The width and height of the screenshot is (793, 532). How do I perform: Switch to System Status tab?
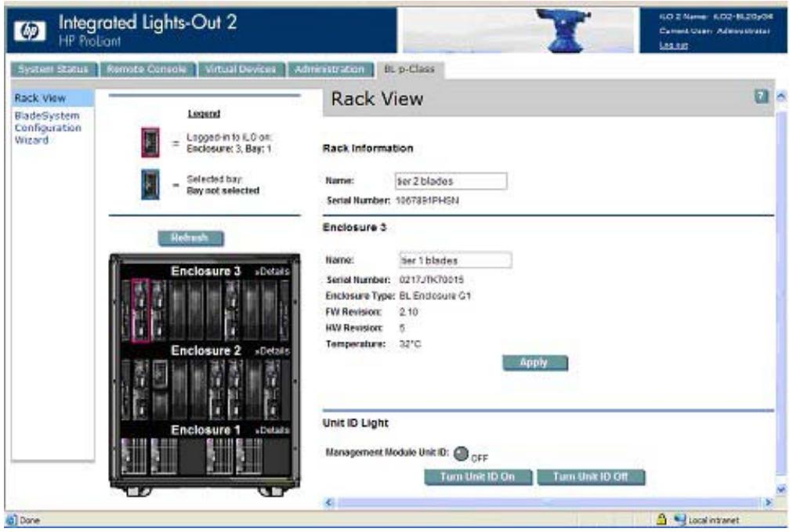[x=53, y=69]
